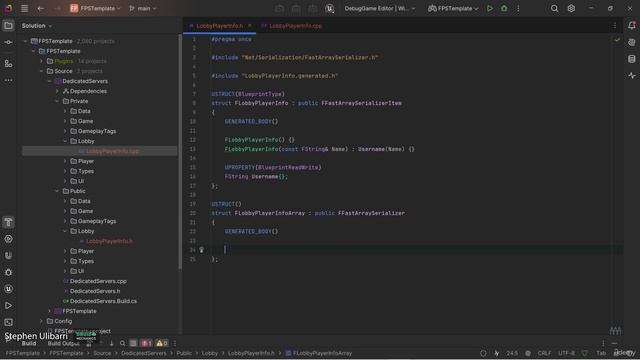The height and width of the screenshot is (360, 640).
Task: Open the Build hammer tool window
Action: [x=8, y=222]
